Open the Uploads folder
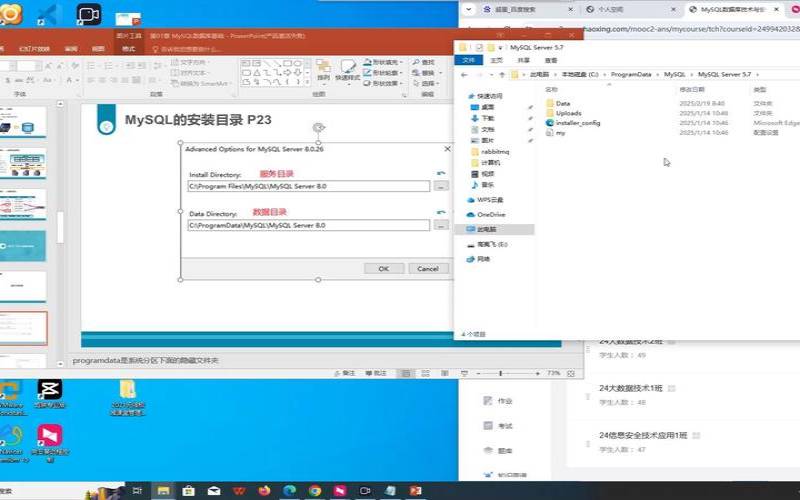Image resolution: width=800 pixels, height=500 pixels. coord(568,113)
